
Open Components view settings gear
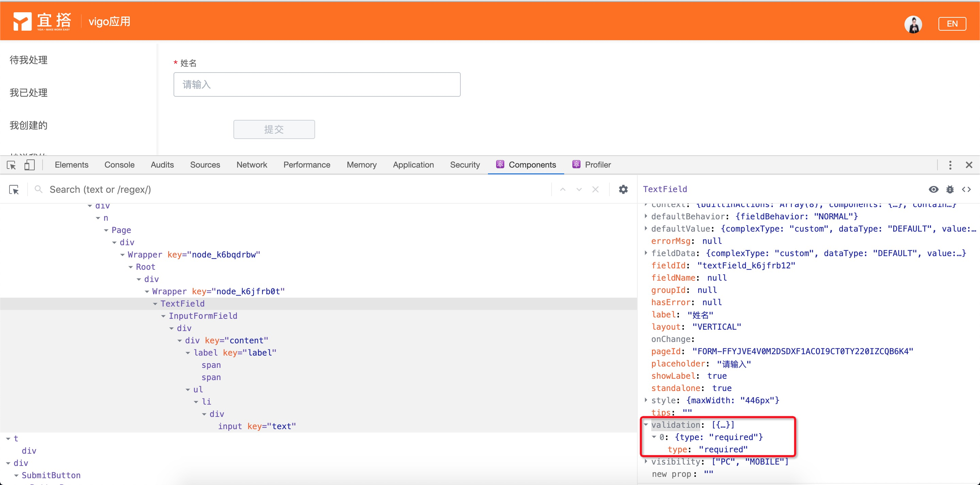623,189
